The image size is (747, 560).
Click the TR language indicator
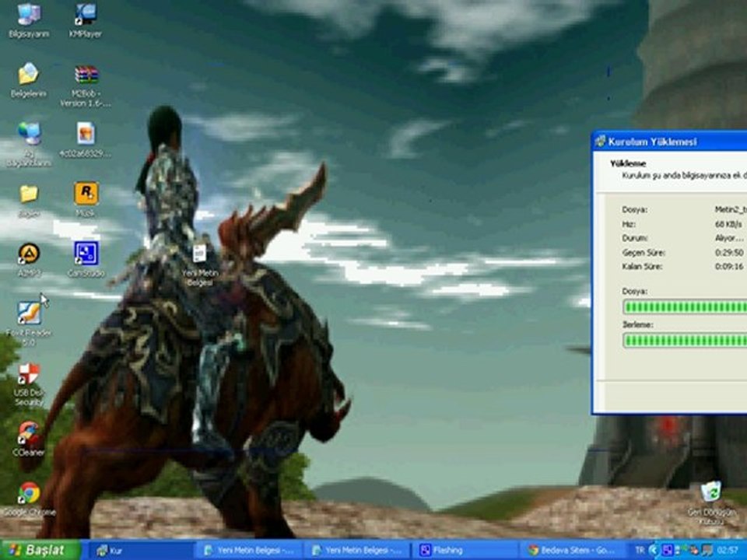click(640, 550)
